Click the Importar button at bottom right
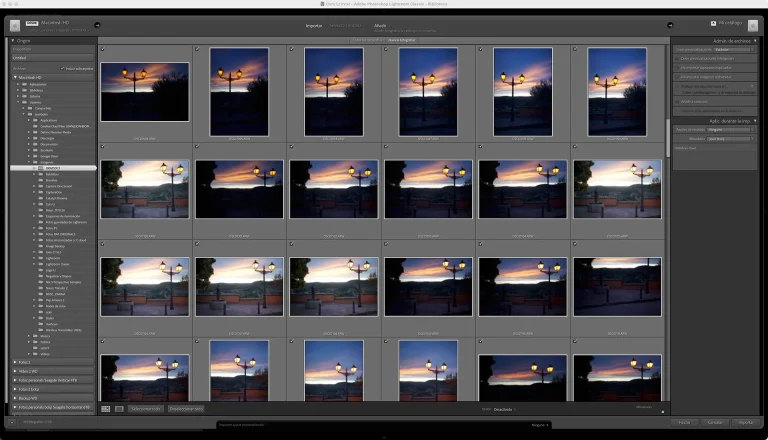The height and width of the screenshot is (440, 768). [x=746, y=422]
